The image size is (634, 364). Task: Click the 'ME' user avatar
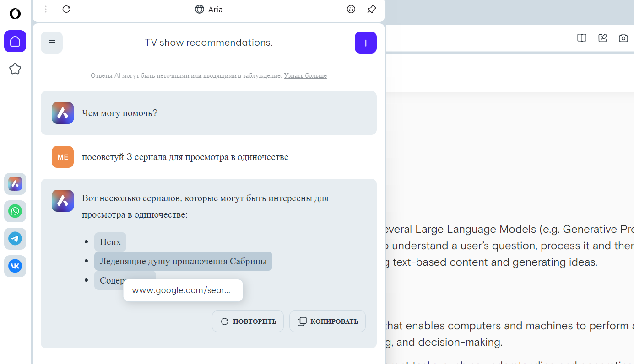63,157
